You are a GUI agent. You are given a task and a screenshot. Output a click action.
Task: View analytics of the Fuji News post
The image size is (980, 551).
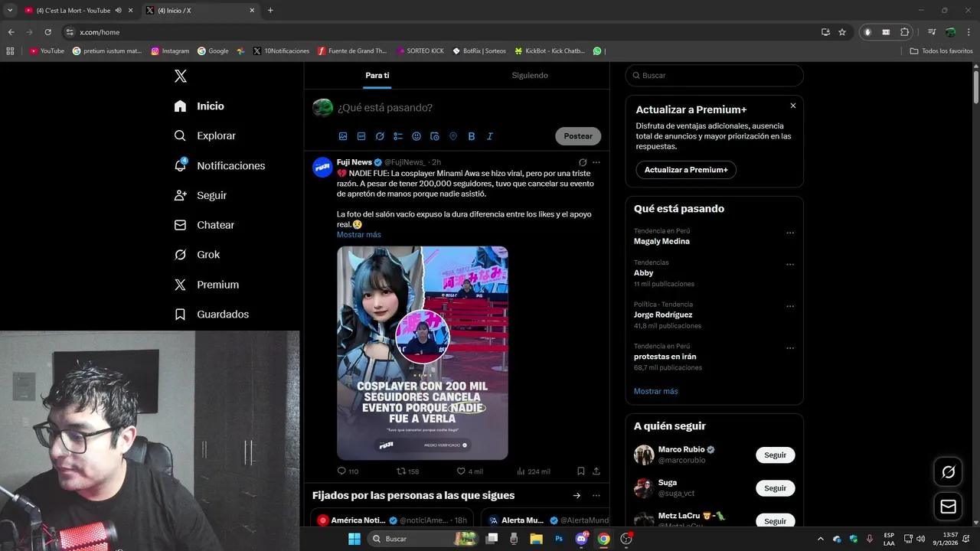[533, 471]
